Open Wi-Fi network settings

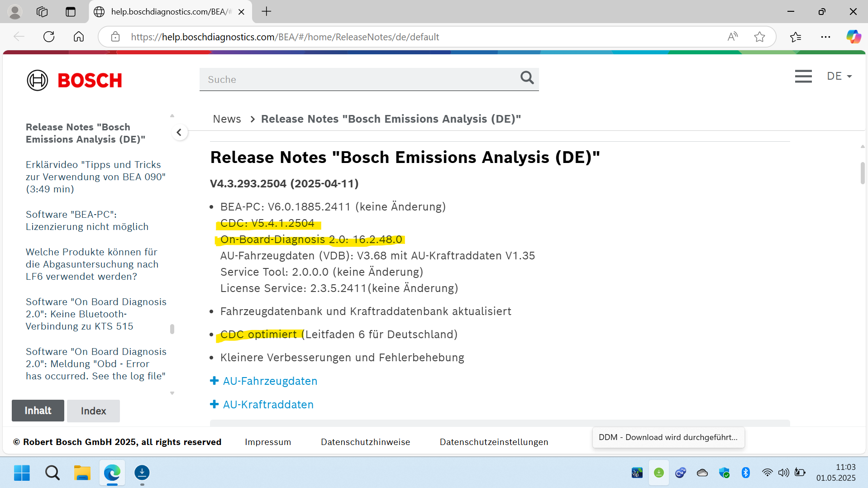pos(767,473)
